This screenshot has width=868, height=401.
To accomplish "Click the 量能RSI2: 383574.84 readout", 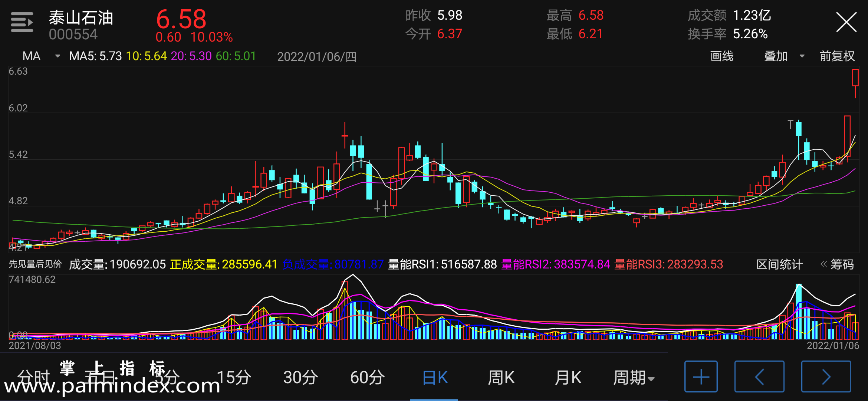I will [555, 264].
